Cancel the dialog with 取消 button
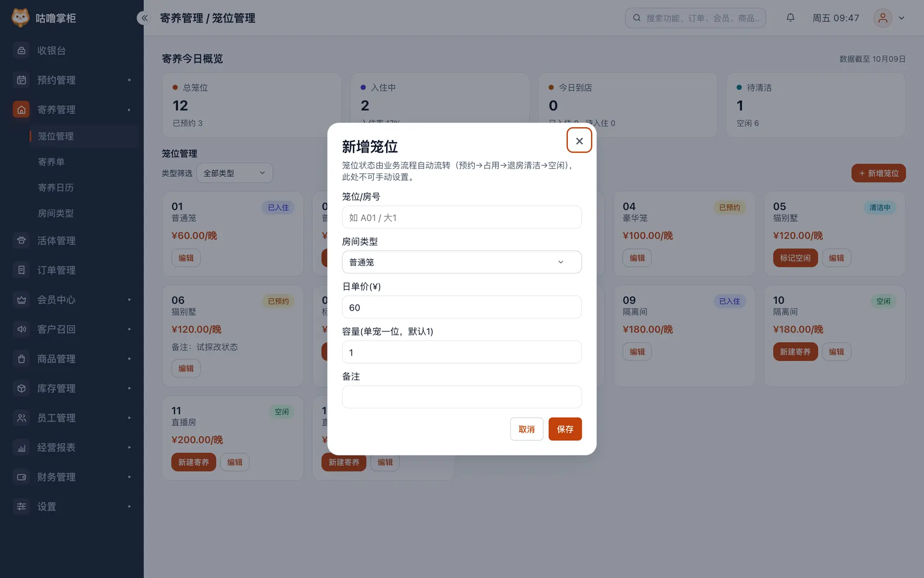 (x=526, y=429)
